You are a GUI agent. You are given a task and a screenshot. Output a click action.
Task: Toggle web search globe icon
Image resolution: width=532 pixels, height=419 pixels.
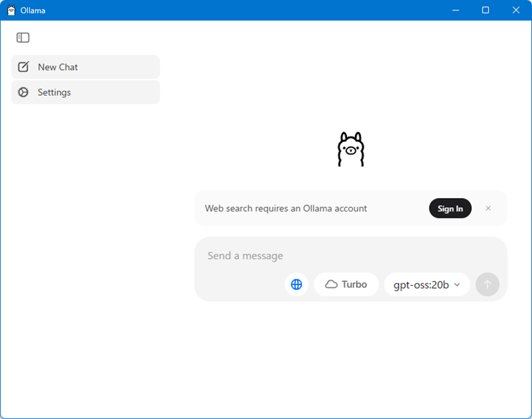297,284
